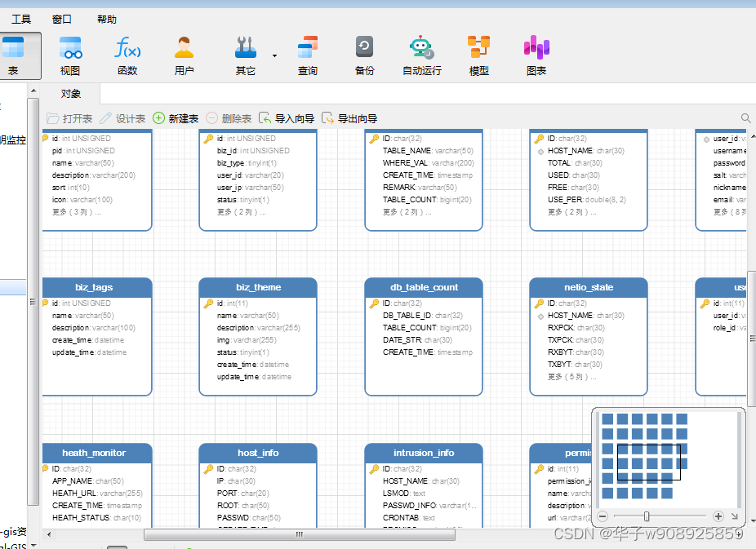Open the 用户 (User) icon
This screenshot has width=756, height=549.
pyautogui.click(x=185, y=54)
